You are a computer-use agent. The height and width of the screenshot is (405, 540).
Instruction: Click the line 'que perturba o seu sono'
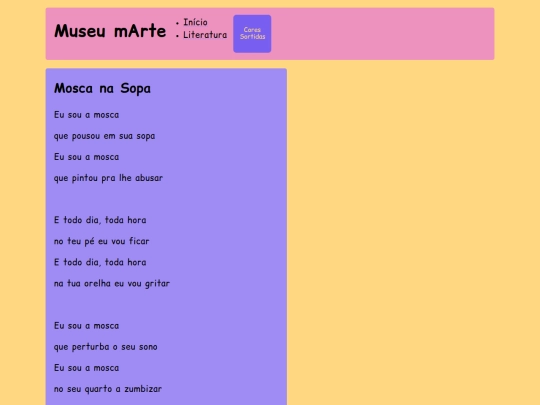106,347
